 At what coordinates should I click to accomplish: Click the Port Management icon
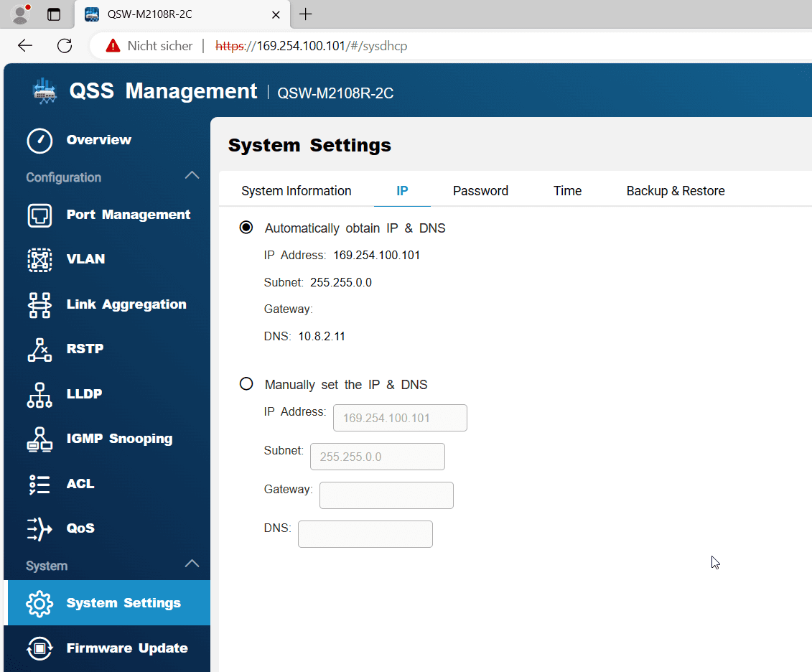[x=40, y=215]
